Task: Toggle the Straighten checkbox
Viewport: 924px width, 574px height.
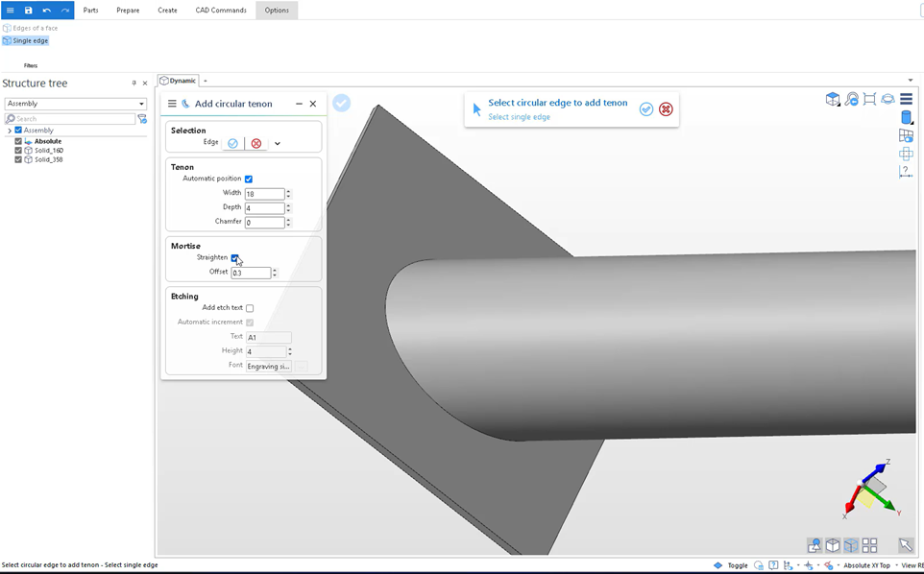Action: click(x=234, y=258)
